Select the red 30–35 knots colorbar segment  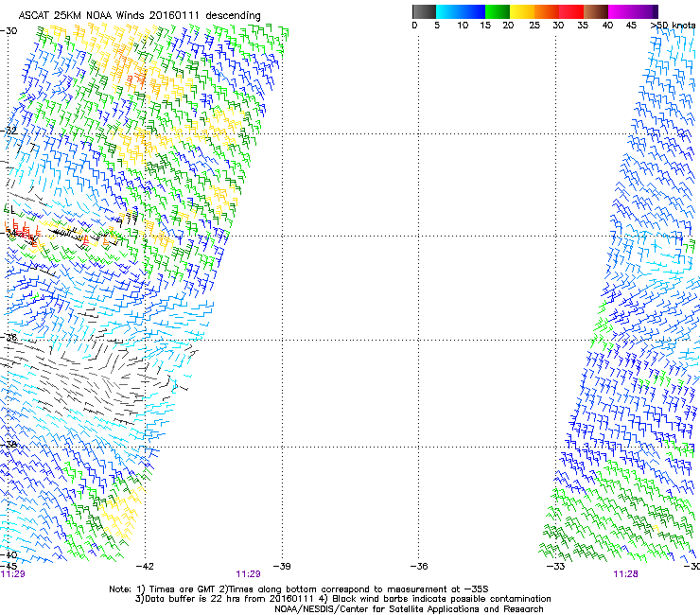(571, 11)
